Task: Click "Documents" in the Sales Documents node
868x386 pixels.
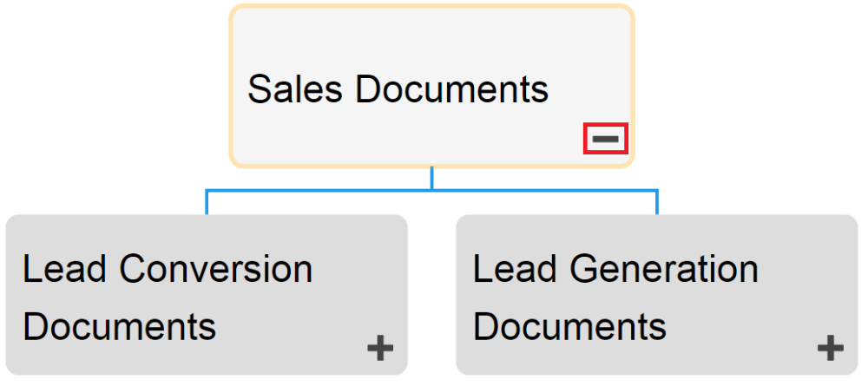Action: (451, 89)
